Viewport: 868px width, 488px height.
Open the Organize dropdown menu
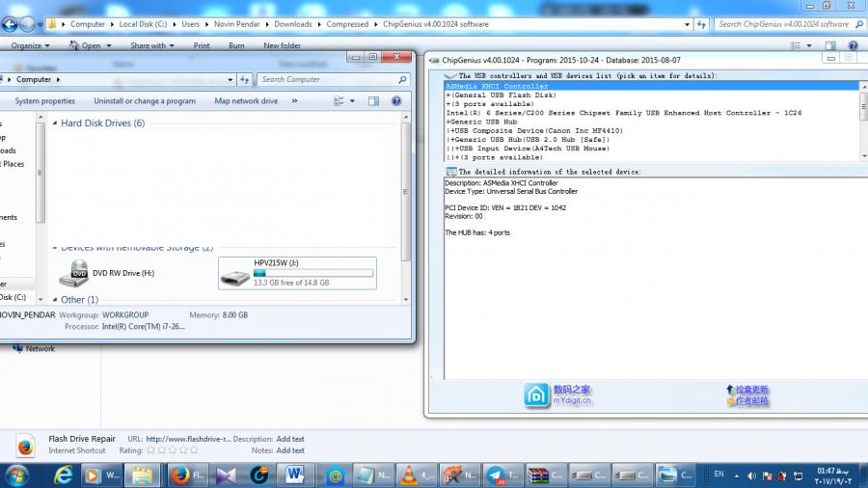click(x=31, y=45)
